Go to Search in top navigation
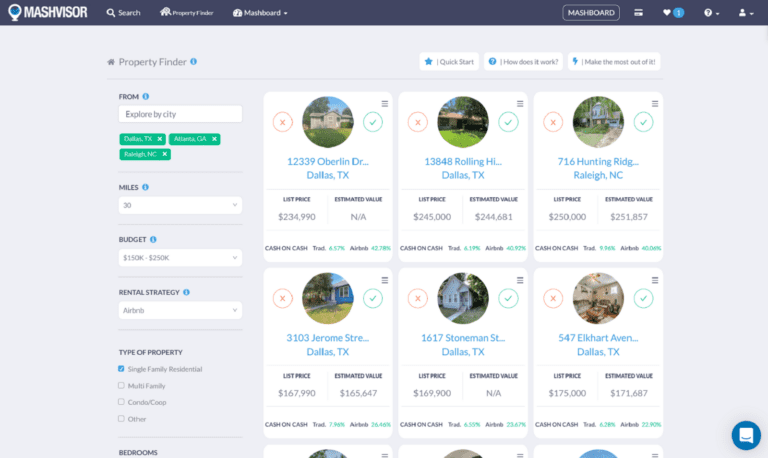The image size is (768, 458). click(123, 13)
